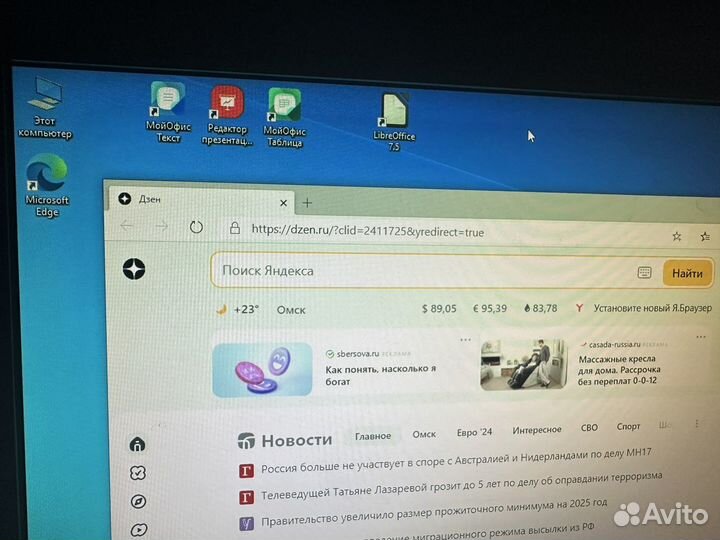Open the massage chair ad thumbnail
Image resolution: width=720 pixels, height=540 pixels.
523,364
